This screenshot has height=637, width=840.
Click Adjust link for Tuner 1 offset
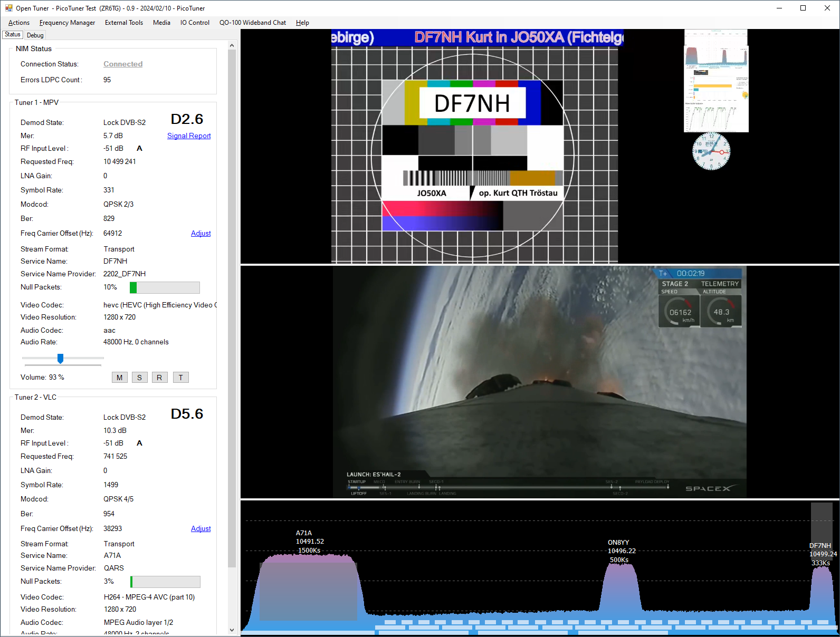tap(201, 233)
